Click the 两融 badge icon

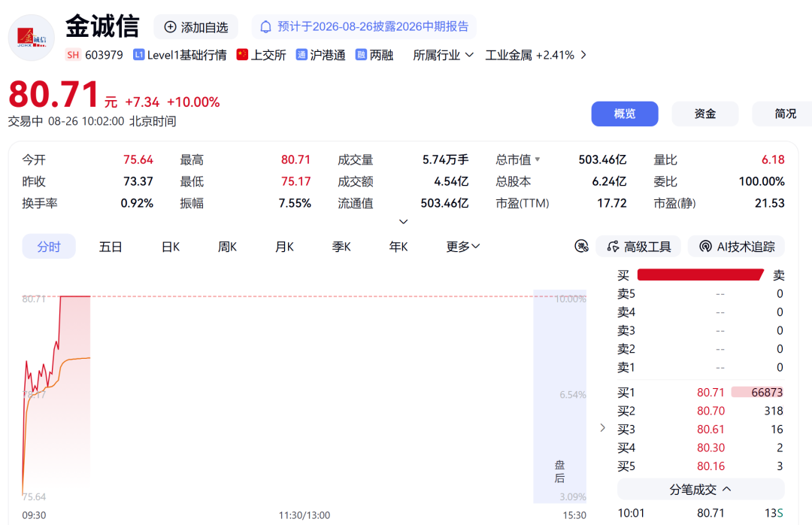click(361, 54)
